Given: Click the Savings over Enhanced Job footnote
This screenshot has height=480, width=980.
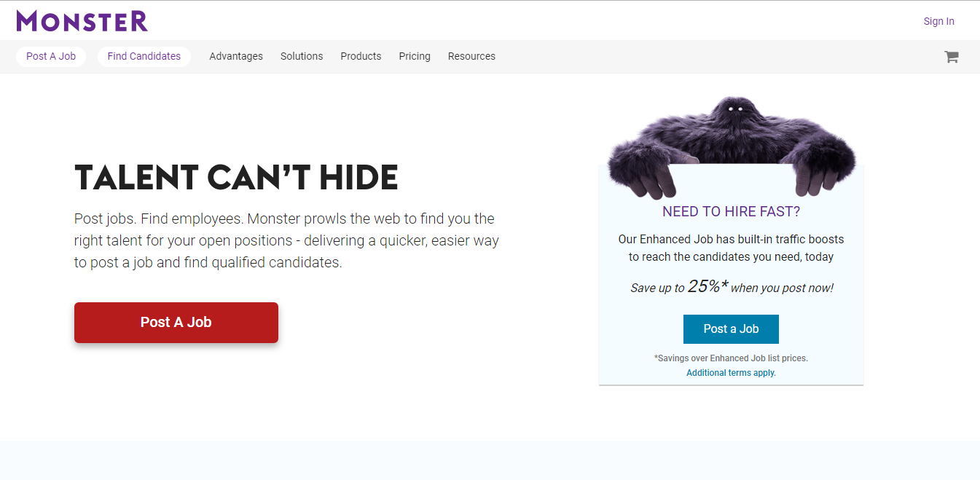Looking at the screenshot, I should tap(731, 358).
